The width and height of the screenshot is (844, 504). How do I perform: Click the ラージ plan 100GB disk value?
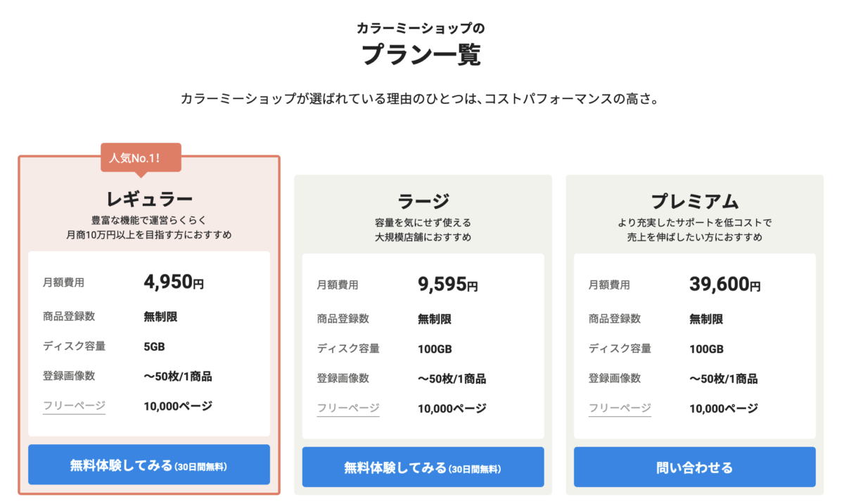click(435, 349)
